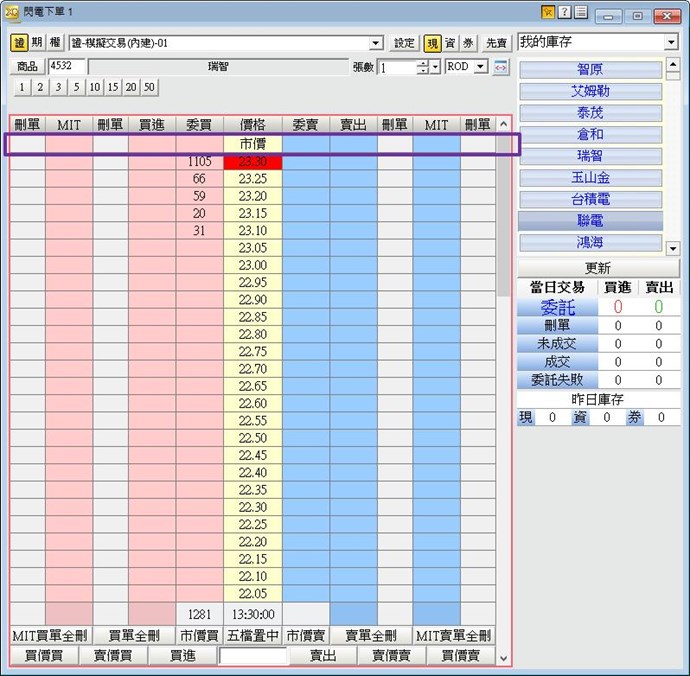Select 台積電 from the stock list
Viewport: 690px width, 676px height.
pyautogui.click(x=590, y=199)
